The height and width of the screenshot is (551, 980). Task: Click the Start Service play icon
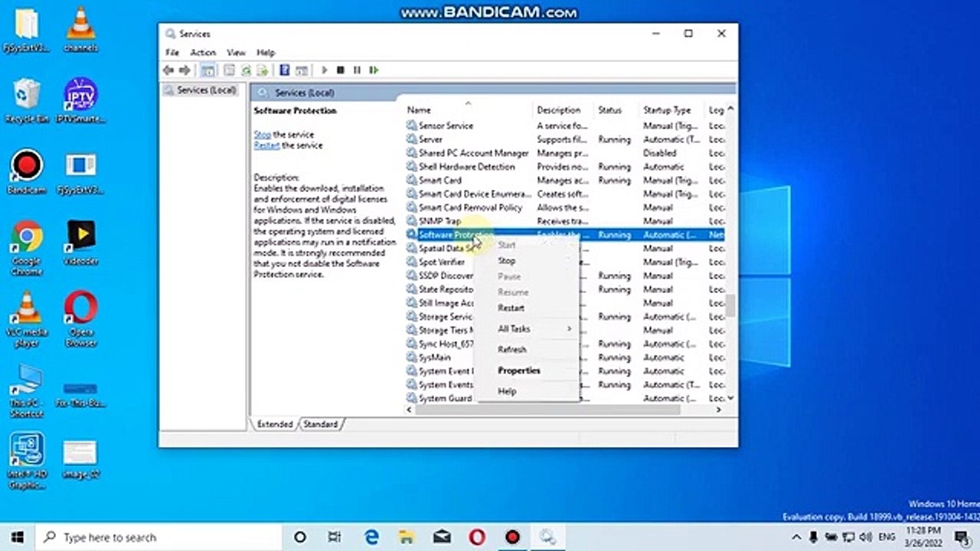pyautogui.click(x=325, y=70)
